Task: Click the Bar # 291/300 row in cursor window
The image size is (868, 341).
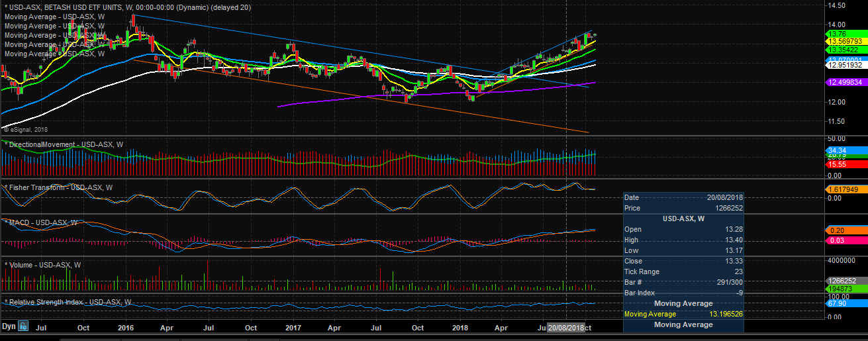Action: pyautogui.click(x=683, y=282)
